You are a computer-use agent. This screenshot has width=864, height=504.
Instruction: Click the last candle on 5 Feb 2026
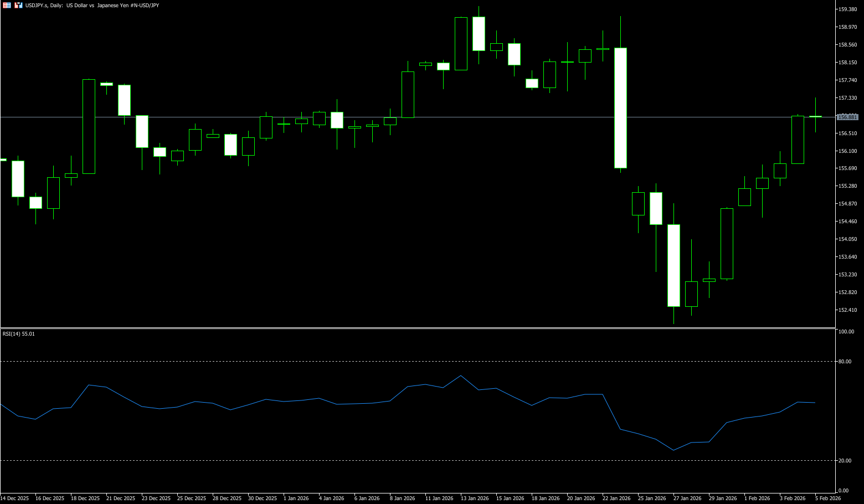click(x=815, y=116)
